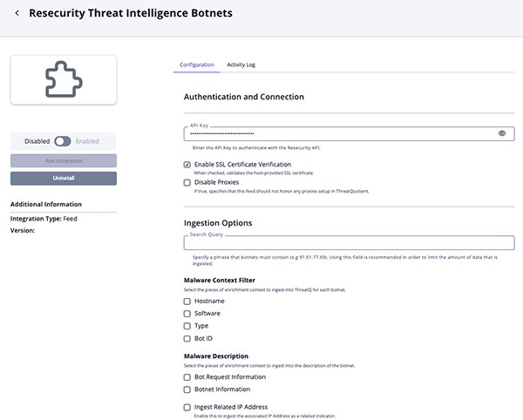Click the Run Integration button
The image size is (523, 420).
click(63, 160)
